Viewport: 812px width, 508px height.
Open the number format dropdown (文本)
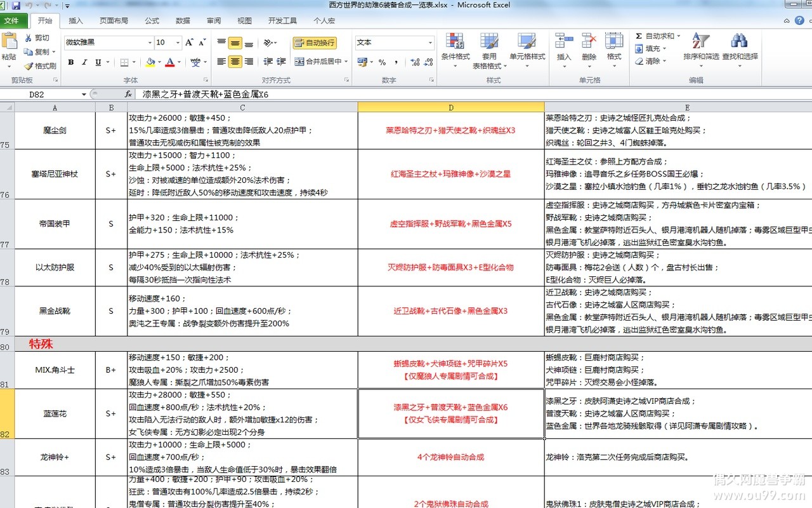430,43
